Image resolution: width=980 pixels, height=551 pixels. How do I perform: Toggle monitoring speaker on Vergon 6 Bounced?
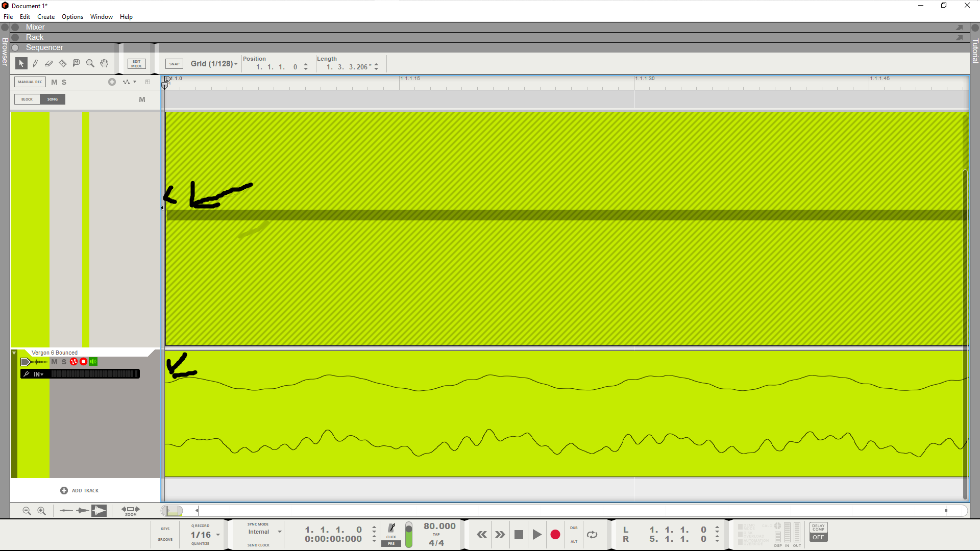point(93,362)
